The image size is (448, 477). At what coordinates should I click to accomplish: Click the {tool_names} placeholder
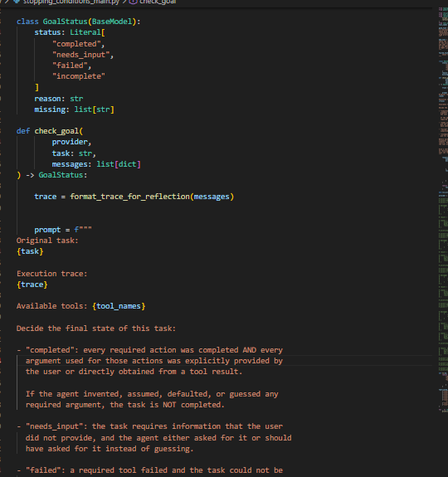coord(119,306)
